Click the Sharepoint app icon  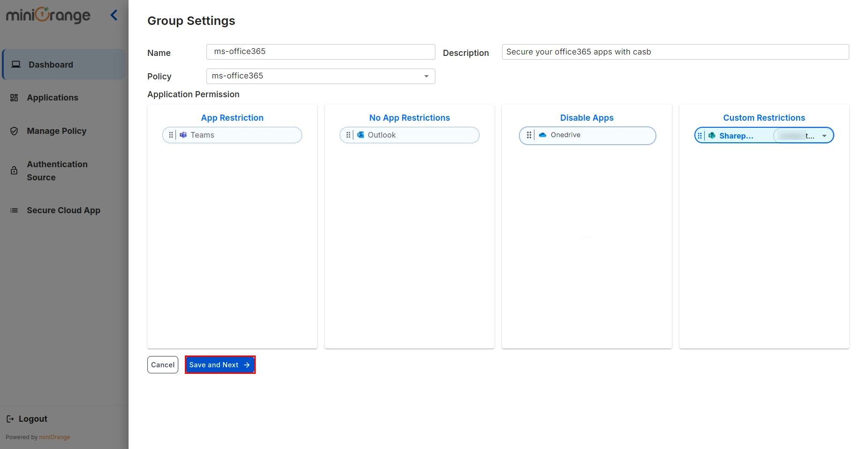712,136
